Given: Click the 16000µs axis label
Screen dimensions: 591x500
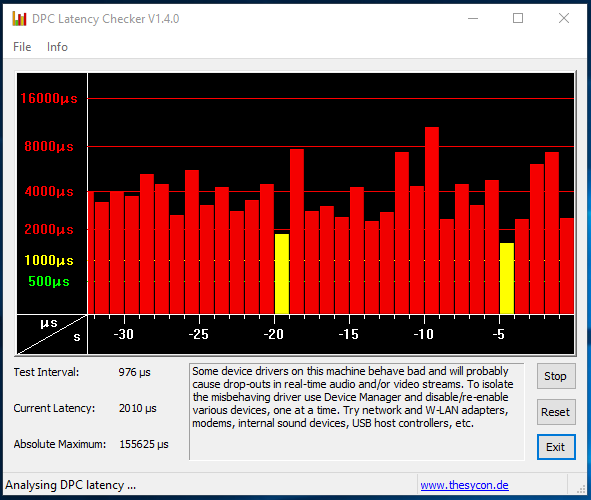Looking at the screenshot, I should pos(49,99).
